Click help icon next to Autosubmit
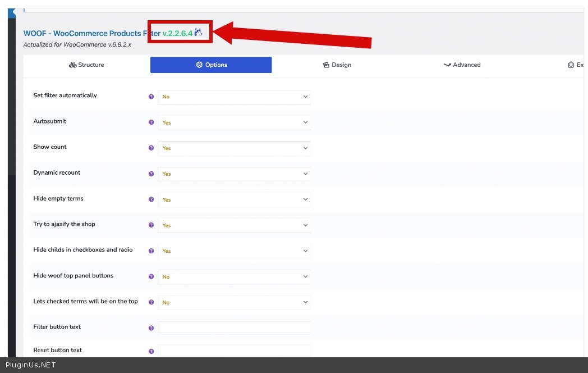The width and height of the screenshot is (588, 373). [x=151, y=122]
